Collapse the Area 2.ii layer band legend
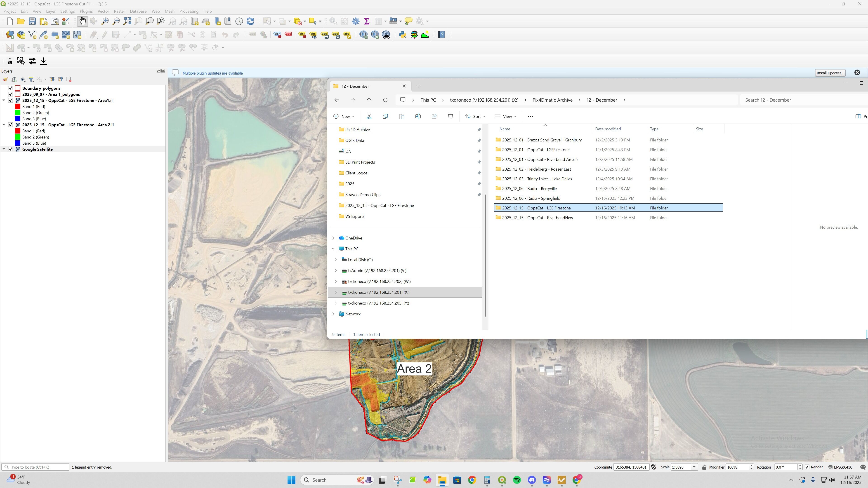The image size is (868, 488). click(4, 125)
